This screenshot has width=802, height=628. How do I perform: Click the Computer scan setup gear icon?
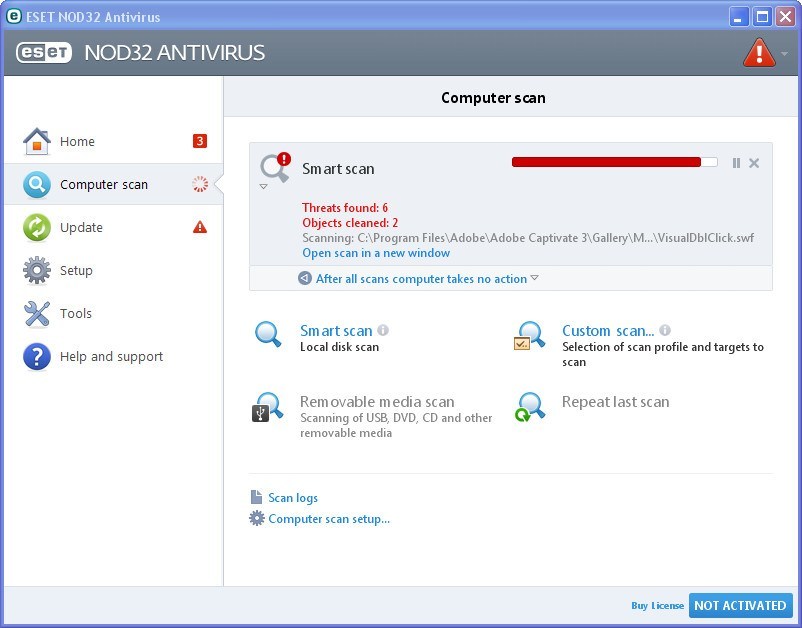pyautogui.click(x=257, y=518)
